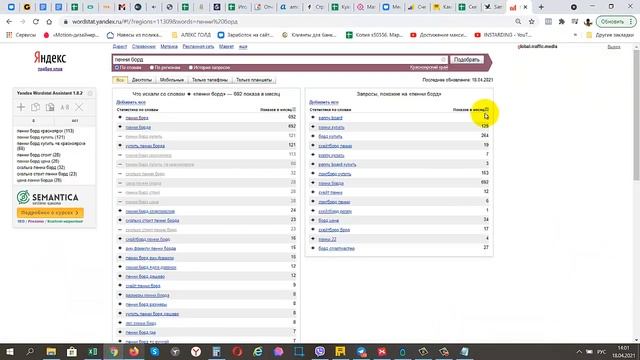
Task: Sort right table by monthly shows icon
Action: [x=487, y=109]
